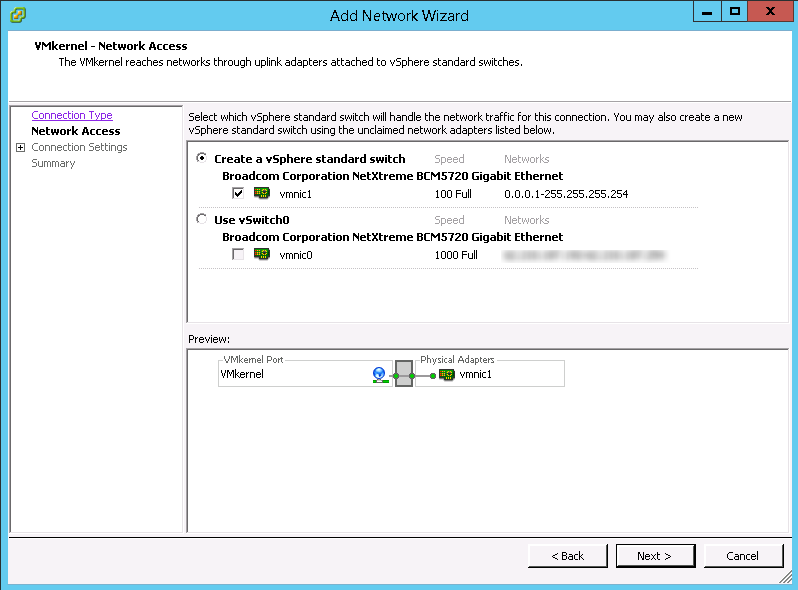Minimize the Add Network Wizard window
The width and height of the screenshot is (798, 590).
[709, 12]
